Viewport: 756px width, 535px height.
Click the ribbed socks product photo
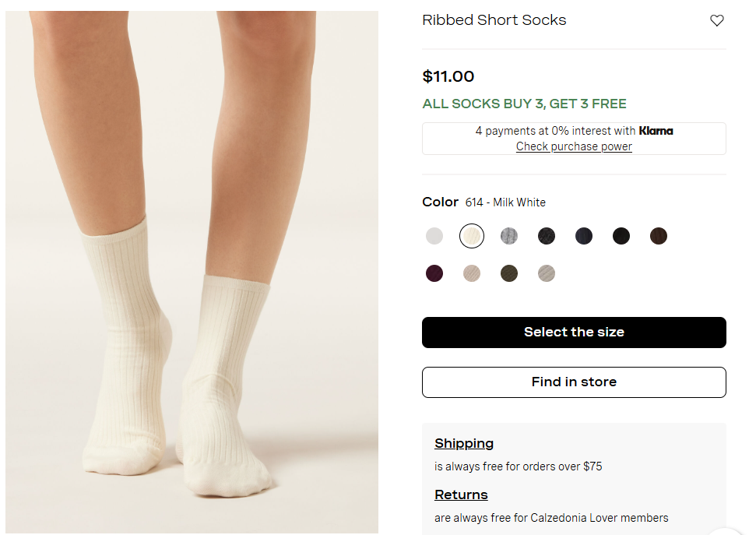click(192, 272)
